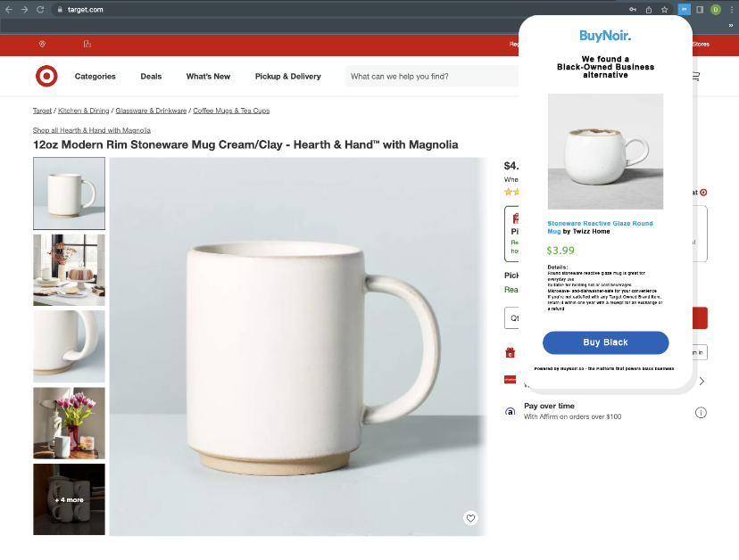The height and width of the screenshot is (560, 739).
Task: Click the location pin icon in the red bar
Action: tap(42, 44)
